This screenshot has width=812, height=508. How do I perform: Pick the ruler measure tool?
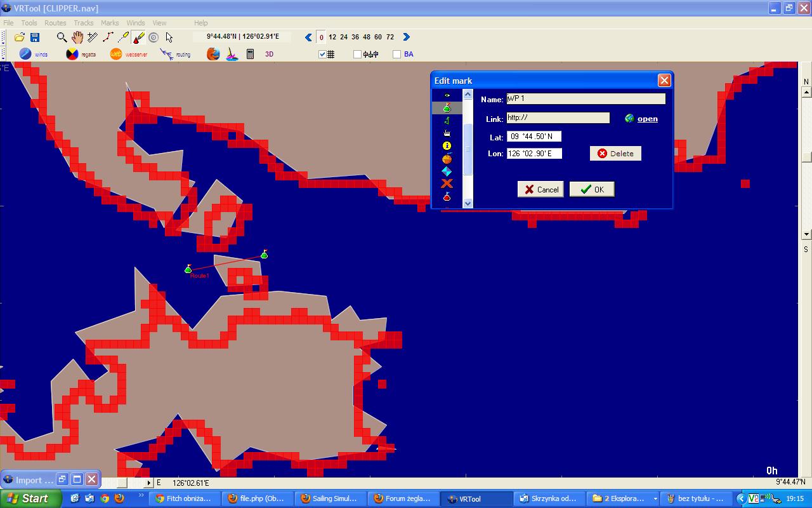(x=93, y=37)
